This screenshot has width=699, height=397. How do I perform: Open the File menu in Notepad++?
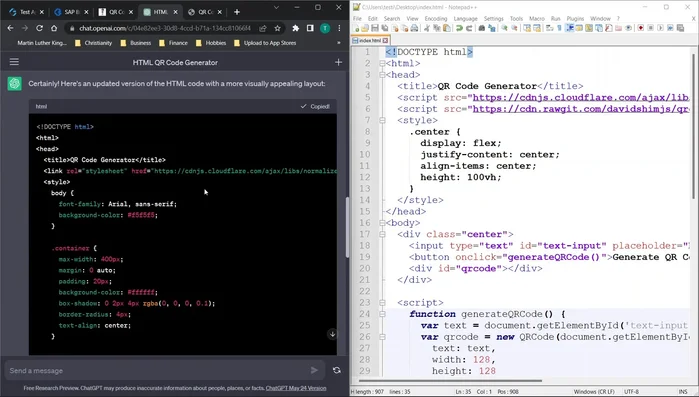357,19
